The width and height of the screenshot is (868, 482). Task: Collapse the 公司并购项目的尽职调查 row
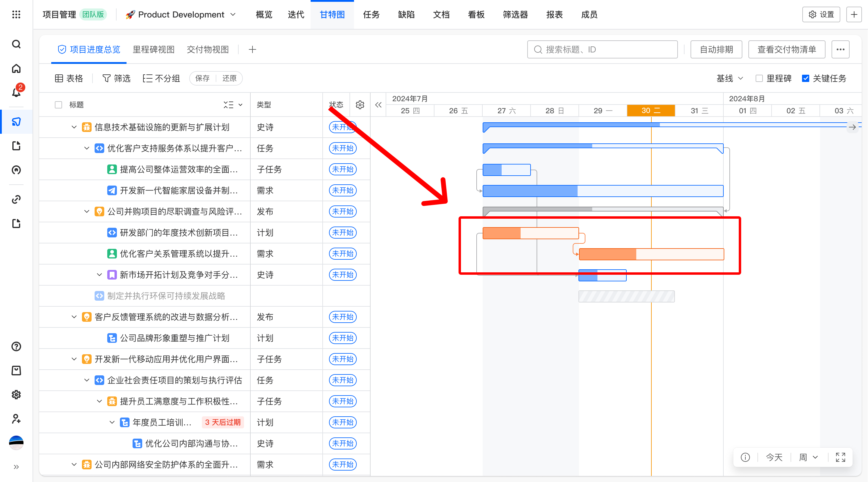point(86,211)
